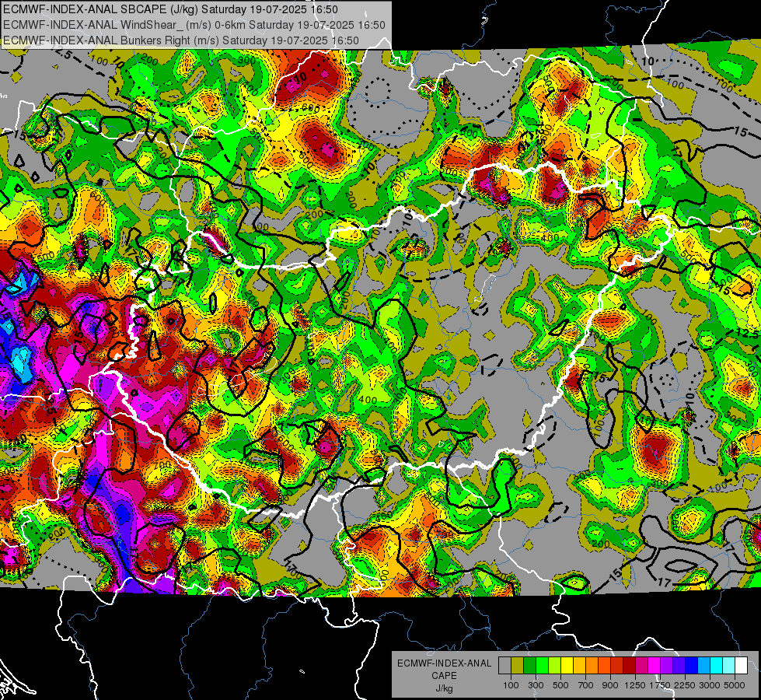Click the 'CAPE' label in the legend

(444, 675)
